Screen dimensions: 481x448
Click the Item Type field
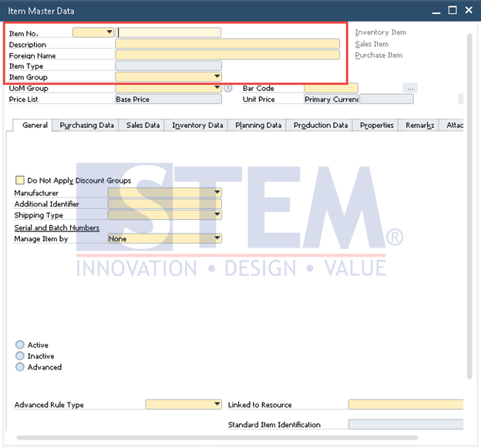(168, 66)
